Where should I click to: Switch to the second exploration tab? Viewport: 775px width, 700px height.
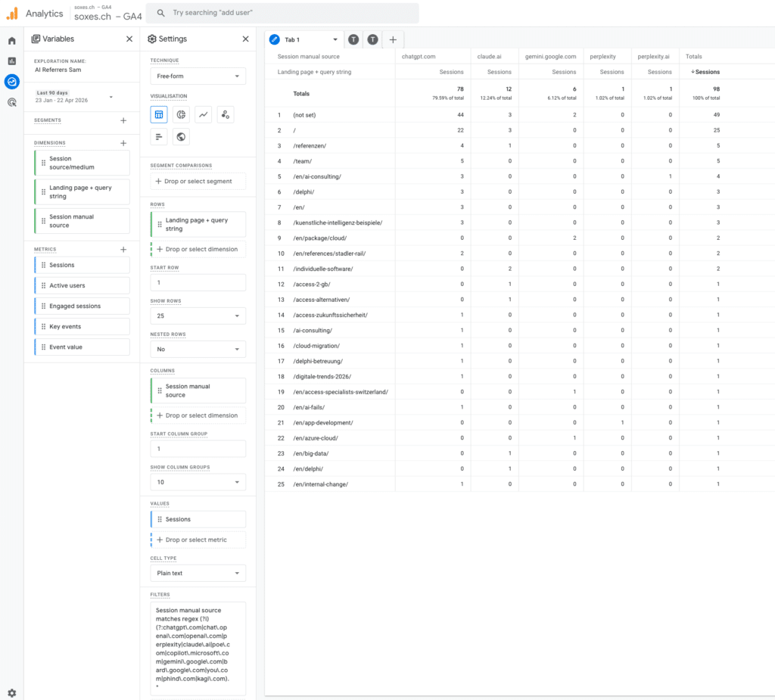click(x=353, y=39)
